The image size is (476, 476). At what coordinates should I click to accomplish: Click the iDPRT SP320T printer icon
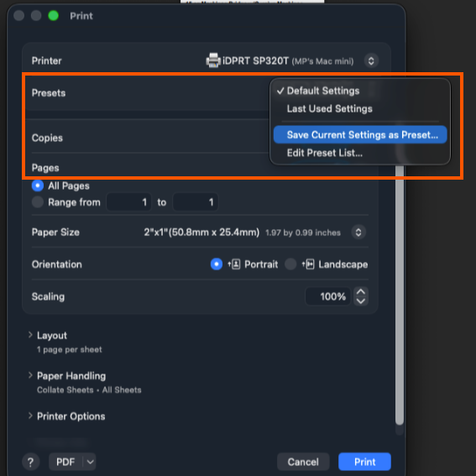pos(213,60)
